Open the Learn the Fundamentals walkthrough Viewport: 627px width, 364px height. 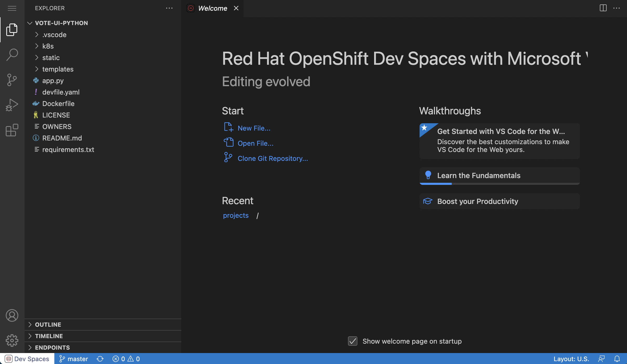[500, 176]
